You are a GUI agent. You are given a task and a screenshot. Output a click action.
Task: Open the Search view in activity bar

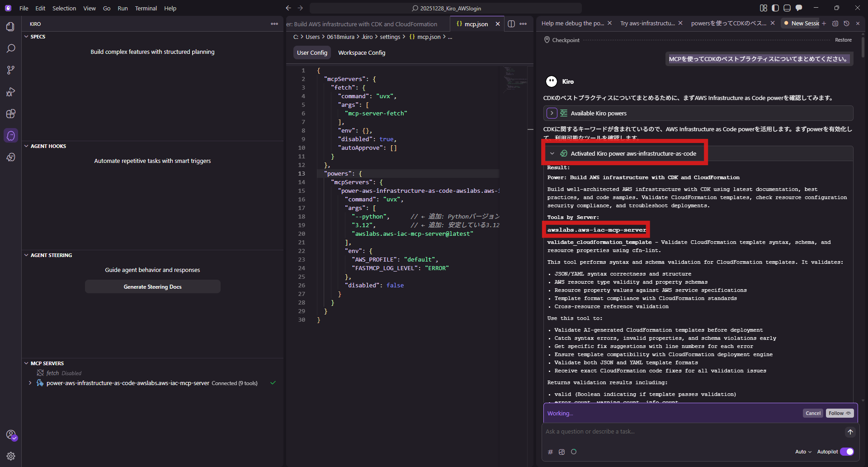click(10, 48)
